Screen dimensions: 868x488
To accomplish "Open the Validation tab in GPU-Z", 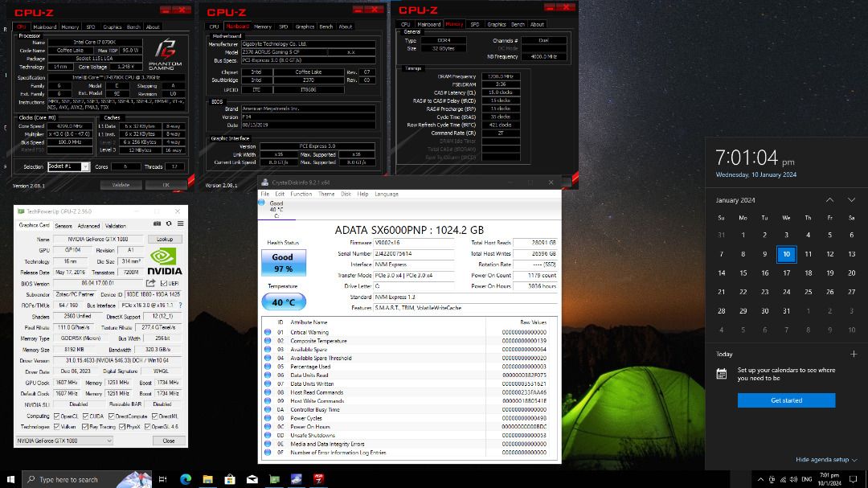I will pos(115,226).
